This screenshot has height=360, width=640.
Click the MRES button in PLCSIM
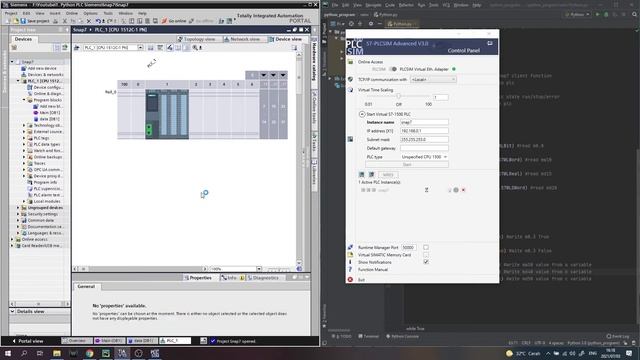(x=387, y=175)
